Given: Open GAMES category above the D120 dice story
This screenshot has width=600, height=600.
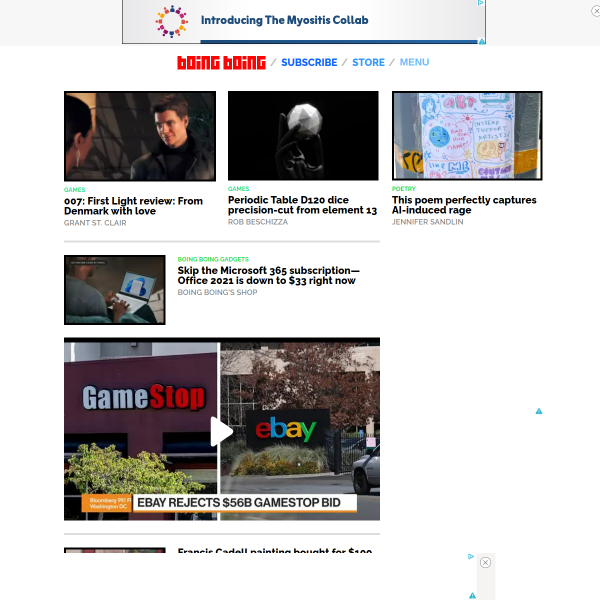Looking at the screenshot, I should tap(238, 189).
